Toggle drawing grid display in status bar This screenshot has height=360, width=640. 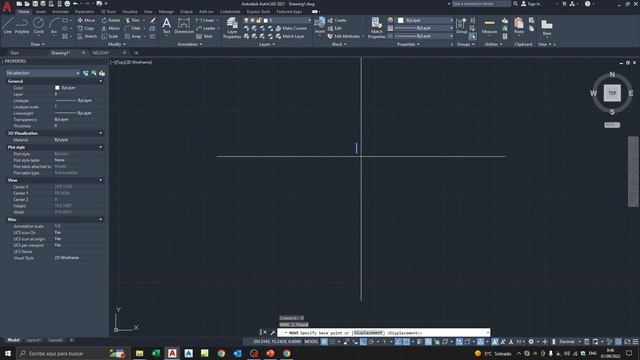pos(324,342)
